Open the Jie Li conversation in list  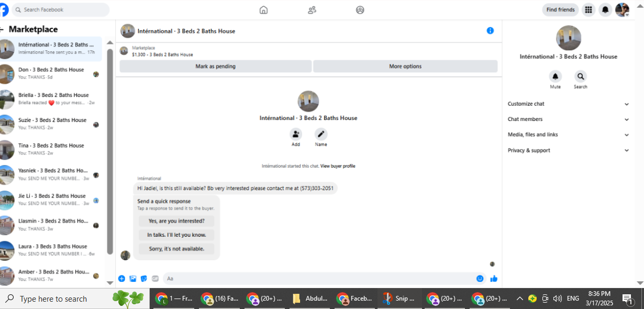point(51,200)
